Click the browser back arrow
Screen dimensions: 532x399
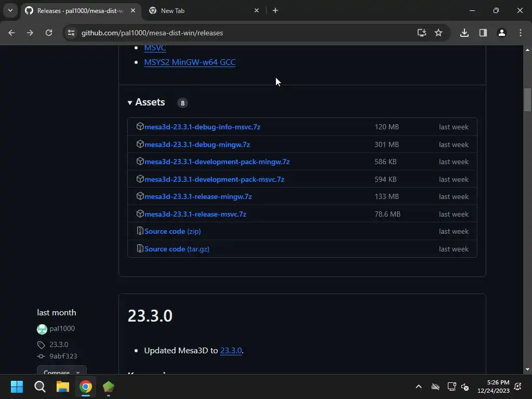[x=11, y=33]
